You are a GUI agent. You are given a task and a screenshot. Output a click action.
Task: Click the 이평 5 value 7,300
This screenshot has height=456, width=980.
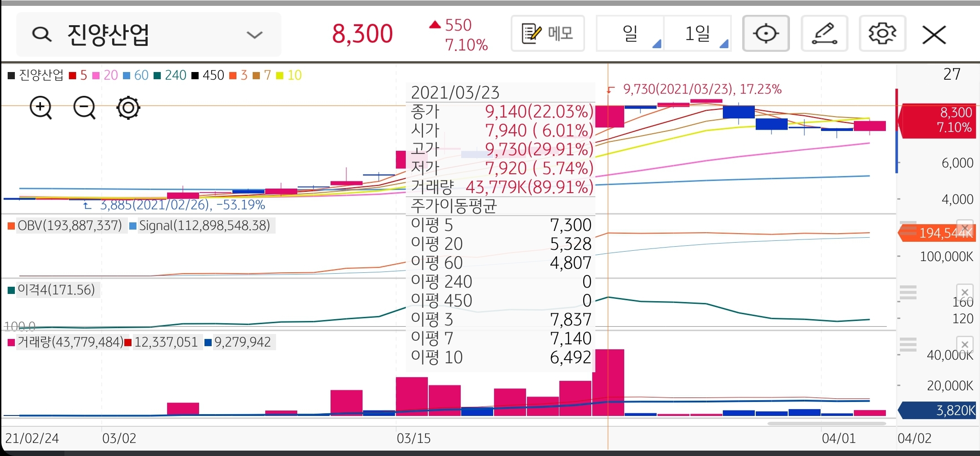click(x=571, y=225)
